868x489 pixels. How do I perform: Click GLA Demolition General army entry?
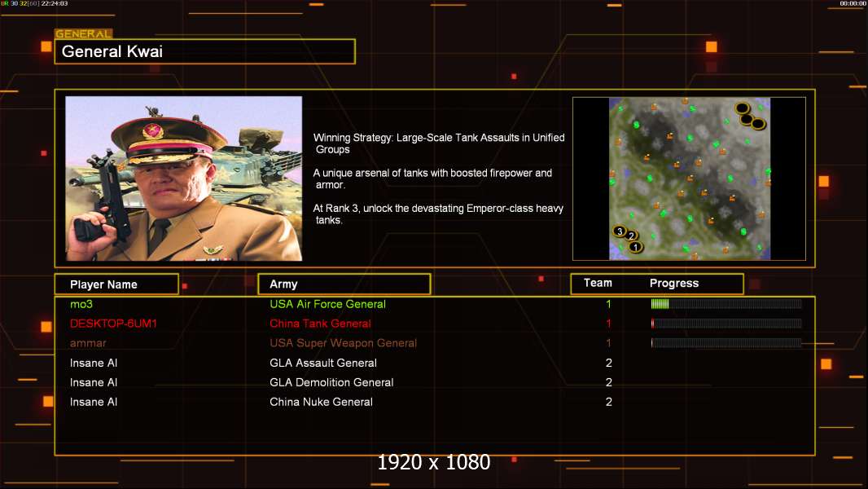click(x=331, y=382)
